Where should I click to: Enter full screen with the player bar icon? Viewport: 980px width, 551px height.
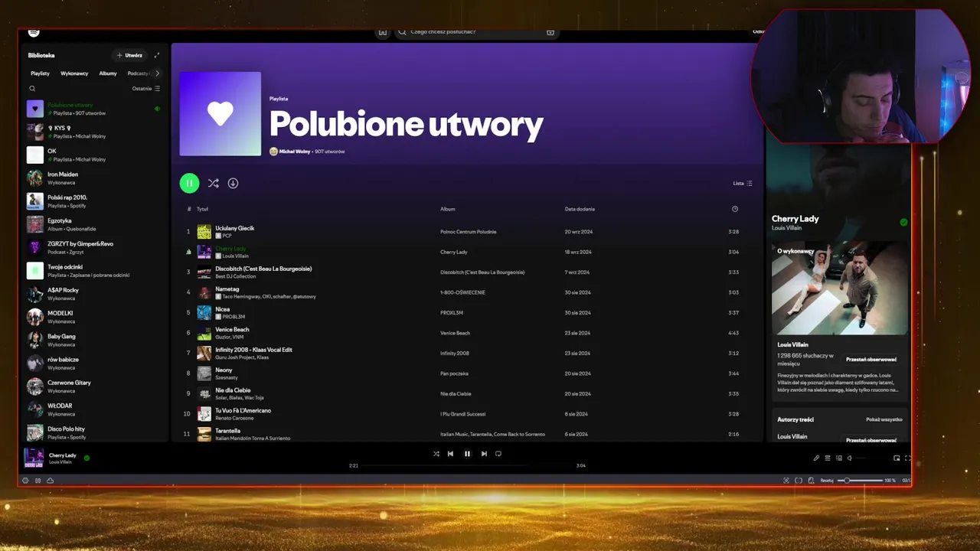pos(907,458)
